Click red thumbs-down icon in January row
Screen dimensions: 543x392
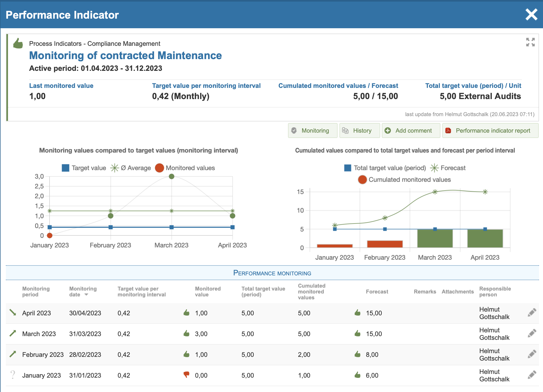[x=187, y=375]
